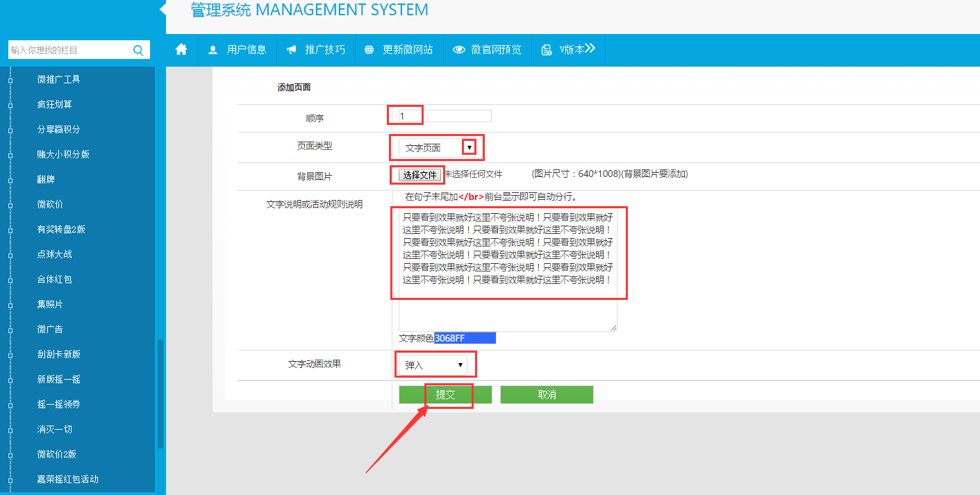Viewport: 980px width, 495px height.
Task: Expand the V版本 double-chevron menu
Action: 590,49
